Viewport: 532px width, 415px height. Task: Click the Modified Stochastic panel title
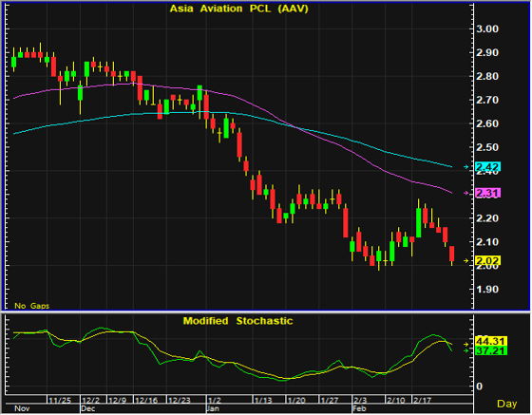point(237,321)
